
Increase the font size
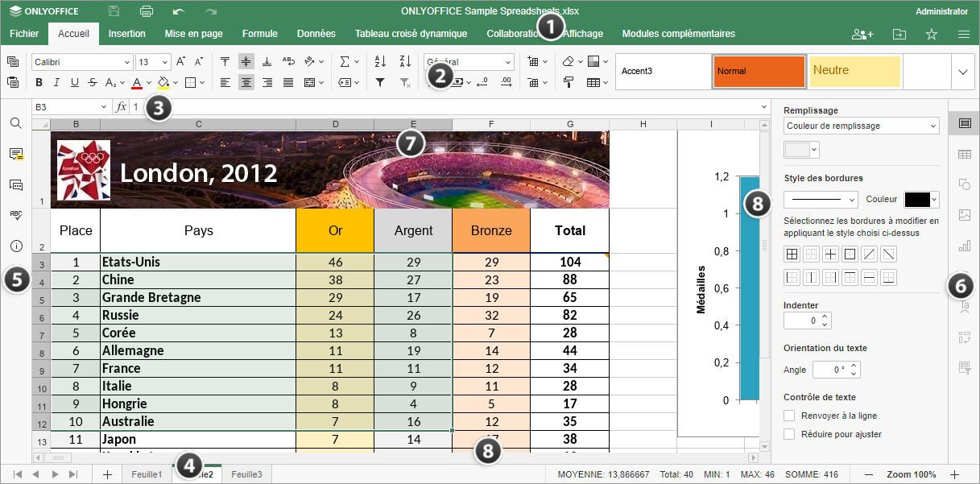[181, 62]
